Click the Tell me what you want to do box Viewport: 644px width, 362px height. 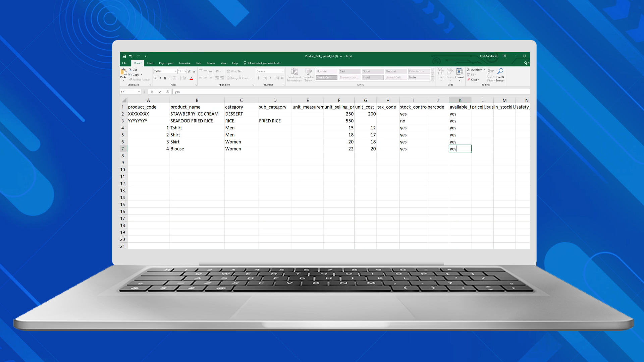263,63
